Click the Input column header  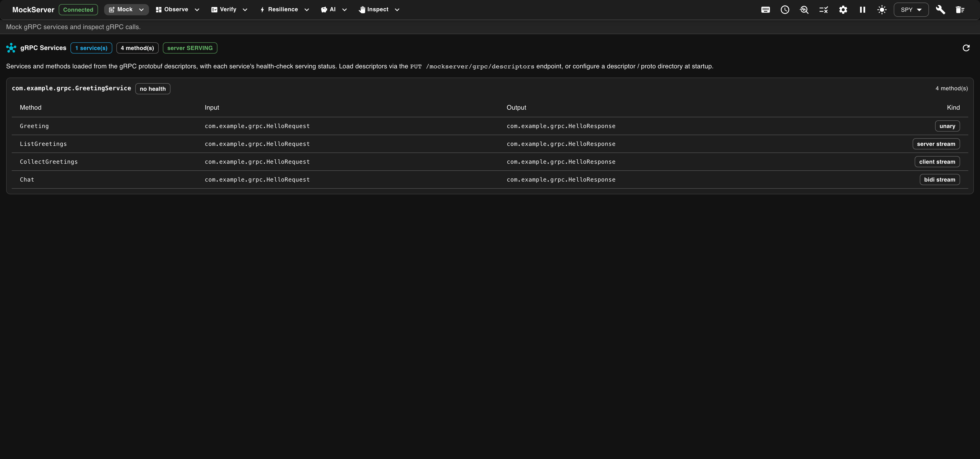point(212,108)
